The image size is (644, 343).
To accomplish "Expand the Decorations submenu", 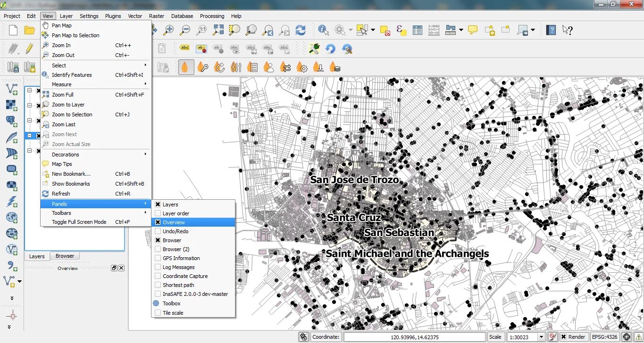I will tap(96, 155).
